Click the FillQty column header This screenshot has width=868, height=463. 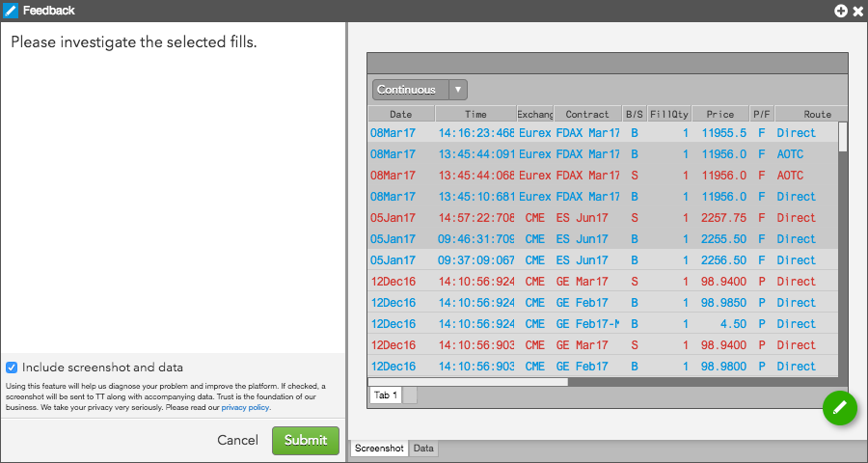click(669, 114)
